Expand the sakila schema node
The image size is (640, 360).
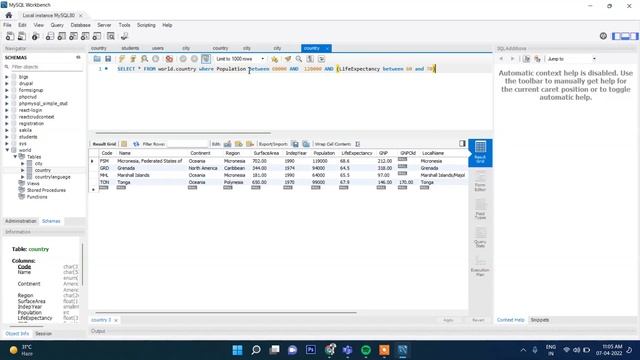(7, 130)
